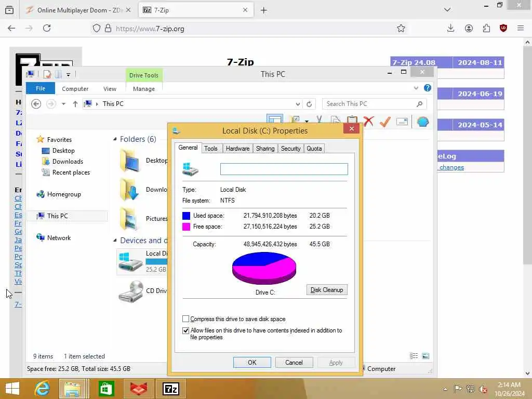Open a new Firefox tab with plus button
Image resolution: width=532 pixels, height=399 pixels.
pos(263,10)
